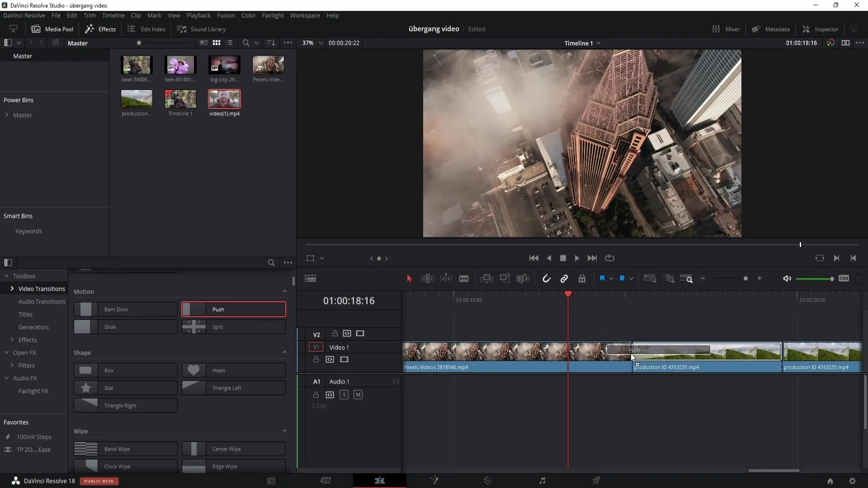Select the Link clips toggle icon
Screen dimensions: 868x488
click(x=564, y=279)
